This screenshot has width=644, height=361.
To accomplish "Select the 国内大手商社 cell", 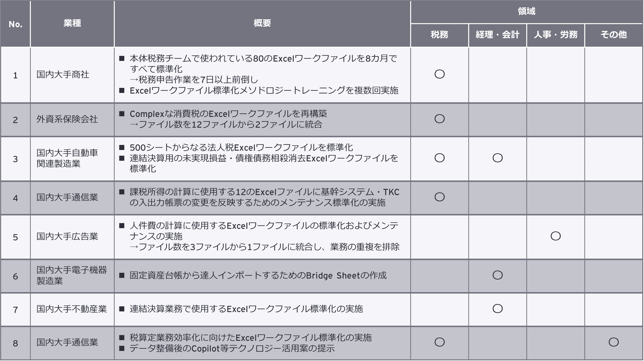I will coord(63,75).
